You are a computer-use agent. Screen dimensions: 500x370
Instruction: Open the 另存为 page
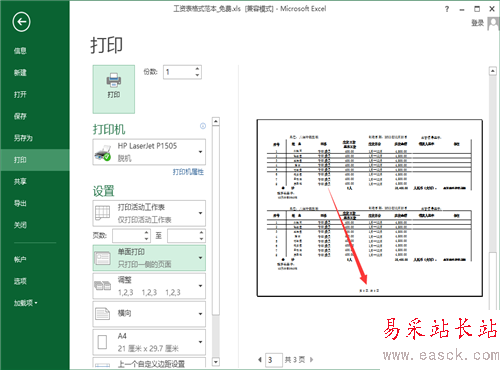click(x=23, y=138)
